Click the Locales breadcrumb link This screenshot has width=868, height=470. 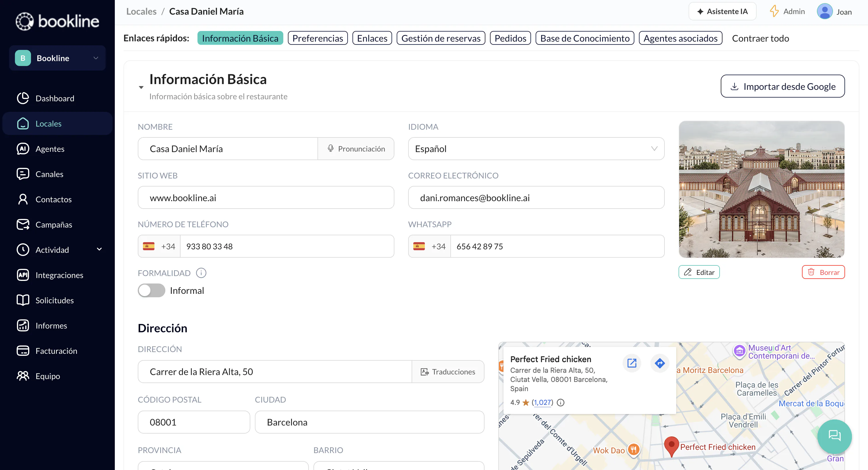[141, 11]
